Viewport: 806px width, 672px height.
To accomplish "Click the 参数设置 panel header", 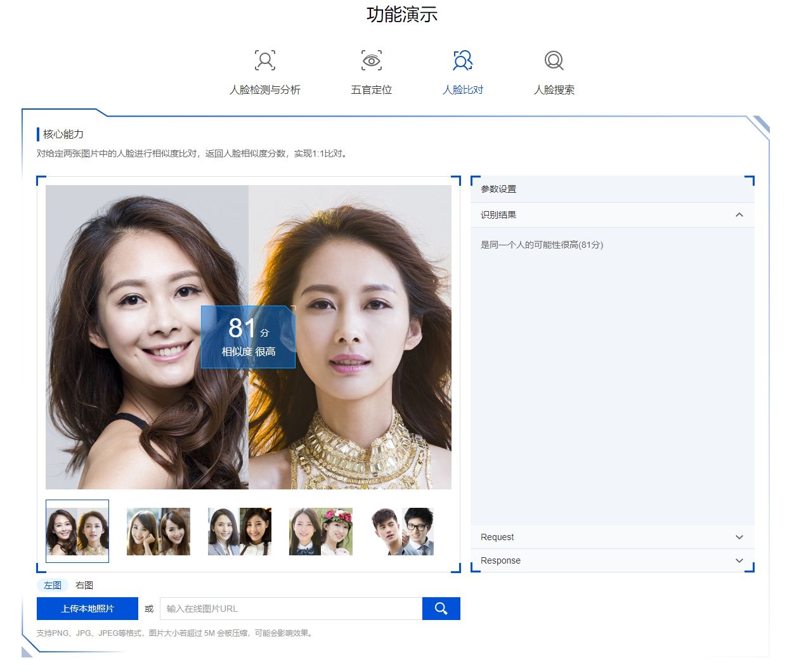I will (x=613, y=189).
